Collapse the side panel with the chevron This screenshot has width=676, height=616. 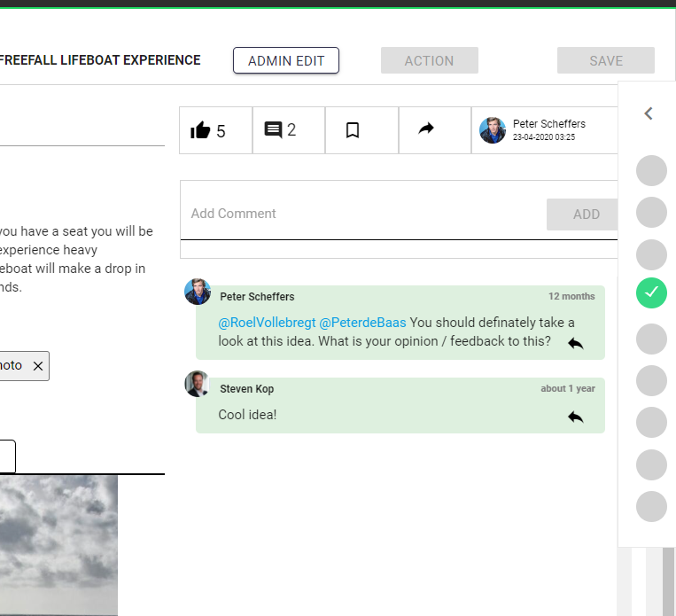point(649,113)
